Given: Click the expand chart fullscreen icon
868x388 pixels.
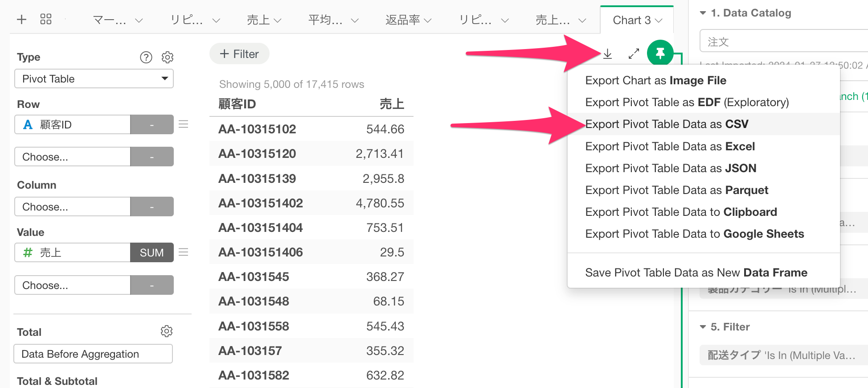Looking at the screenshot, I should tap(634, 54).
